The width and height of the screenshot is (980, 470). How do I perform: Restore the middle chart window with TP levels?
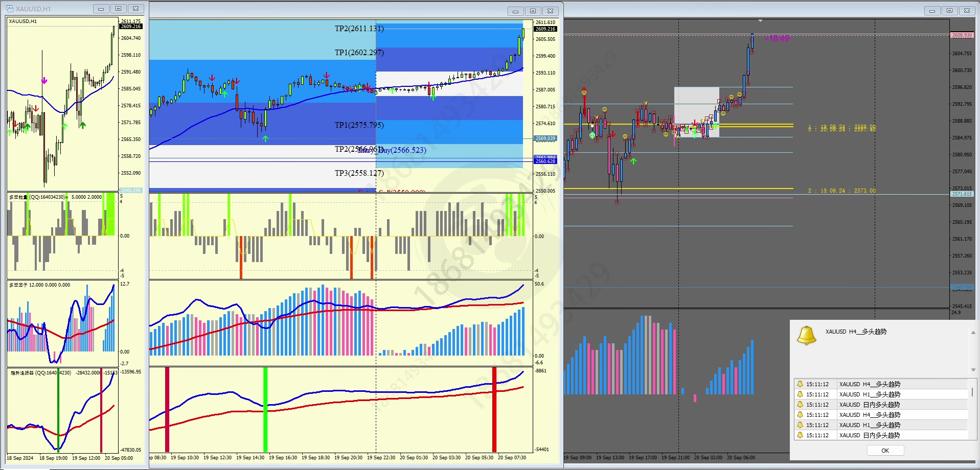click(533, 11)
